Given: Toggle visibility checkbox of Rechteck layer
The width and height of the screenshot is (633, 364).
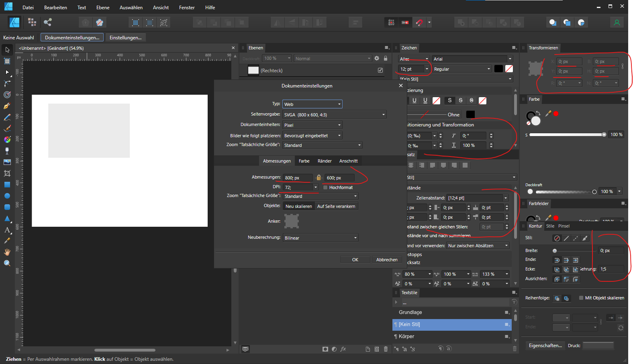Looking at the screenshot, I should click(x=380, y=70).
